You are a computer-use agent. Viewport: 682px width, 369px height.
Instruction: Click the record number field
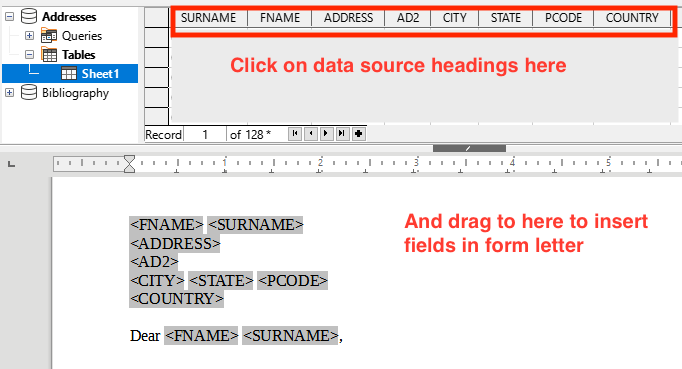coord(205,134)
